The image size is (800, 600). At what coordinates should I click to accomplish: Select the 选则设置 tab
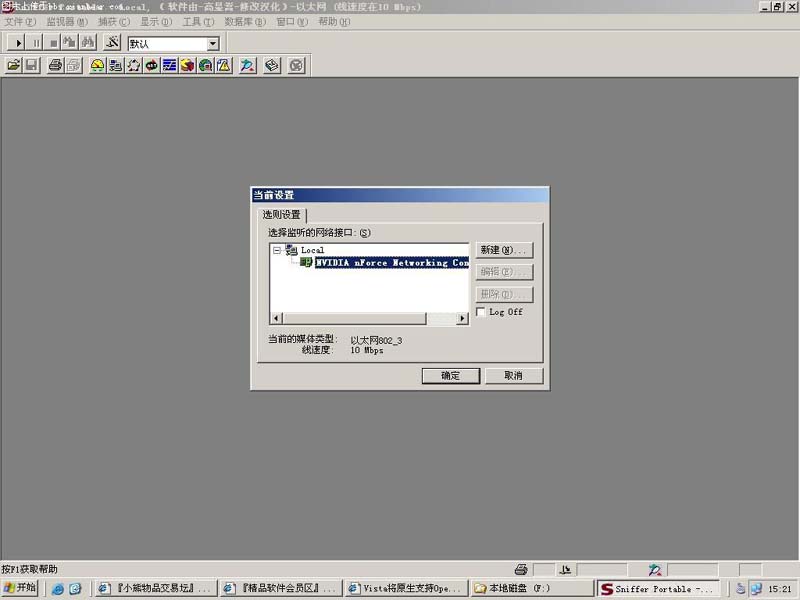(281, 215)
